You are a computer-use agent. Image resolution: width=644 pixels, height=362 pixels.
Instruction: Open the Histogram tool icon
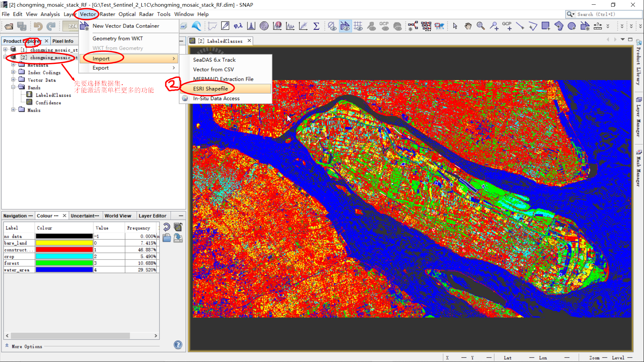(x=251, y=26)
